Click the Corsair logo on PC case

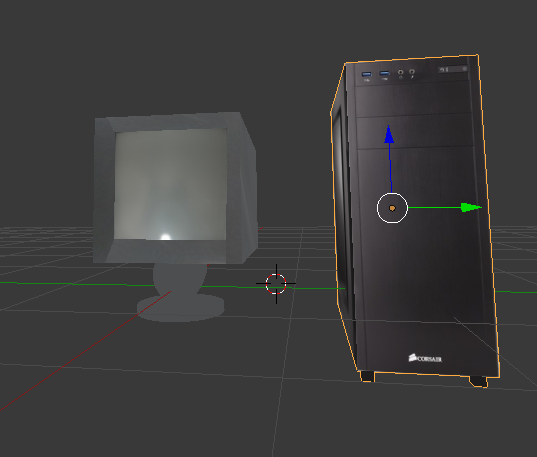[425, 358]
